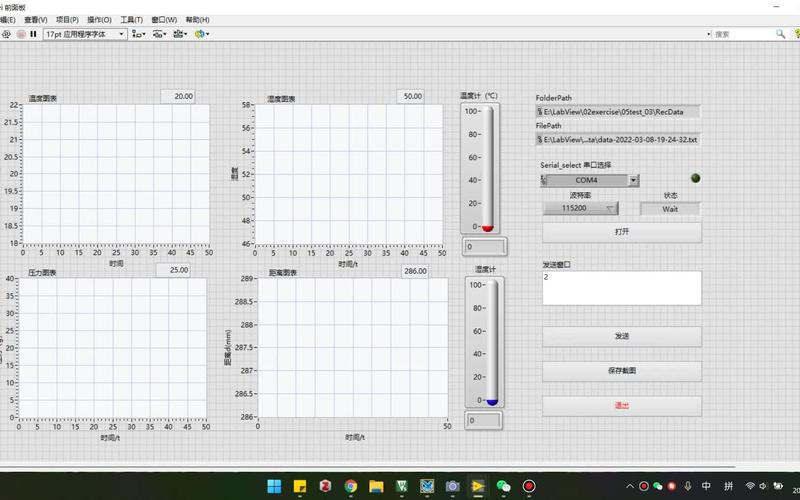Click the 温度图表 chart title
800x500 pixels.
43,98
